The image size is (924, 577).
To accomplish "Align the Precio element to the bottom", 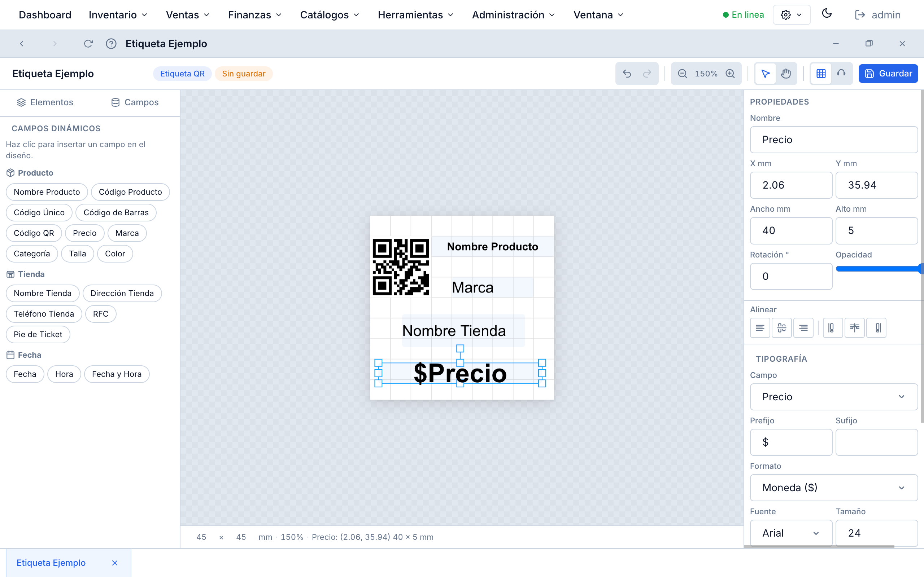I will click(x=876, y=327).
